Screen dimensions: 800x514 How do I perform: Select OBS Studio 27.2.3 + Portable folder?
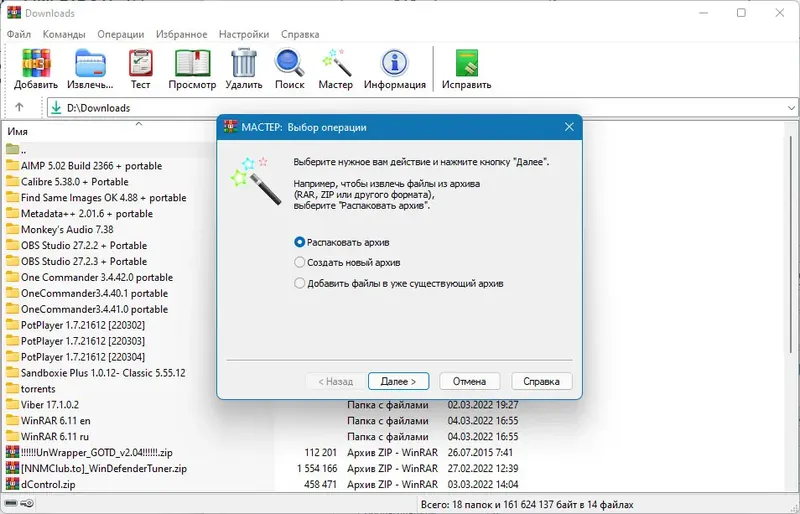[x=84, y=261]
